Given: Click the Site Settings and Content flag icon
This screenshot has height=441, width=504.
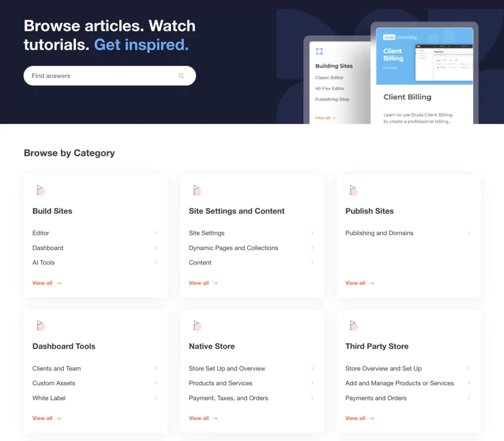Looking at the screenshot, I should click(x=197, y=190).
